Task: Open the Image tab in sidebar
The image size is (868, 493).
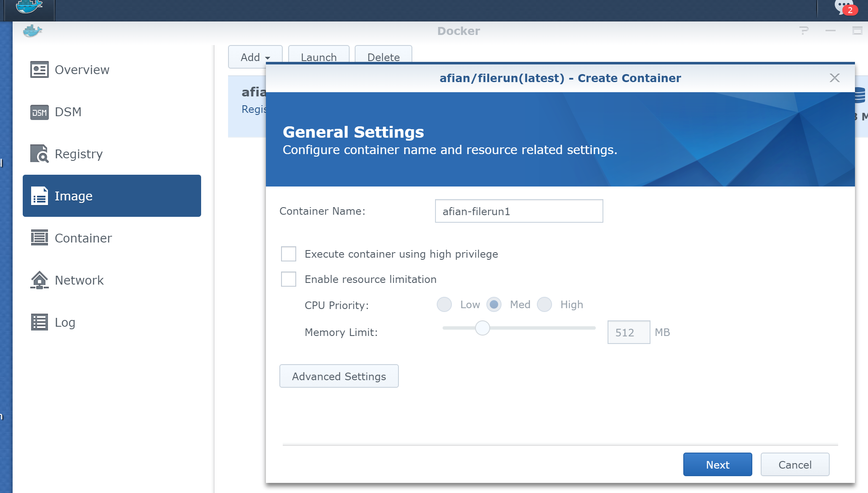Action: click(111, 196)
